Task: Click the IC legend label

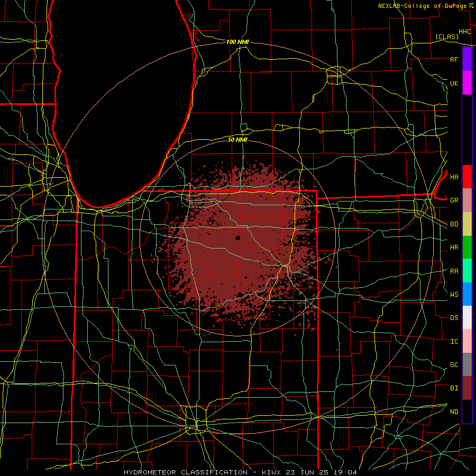Action: 454,342
